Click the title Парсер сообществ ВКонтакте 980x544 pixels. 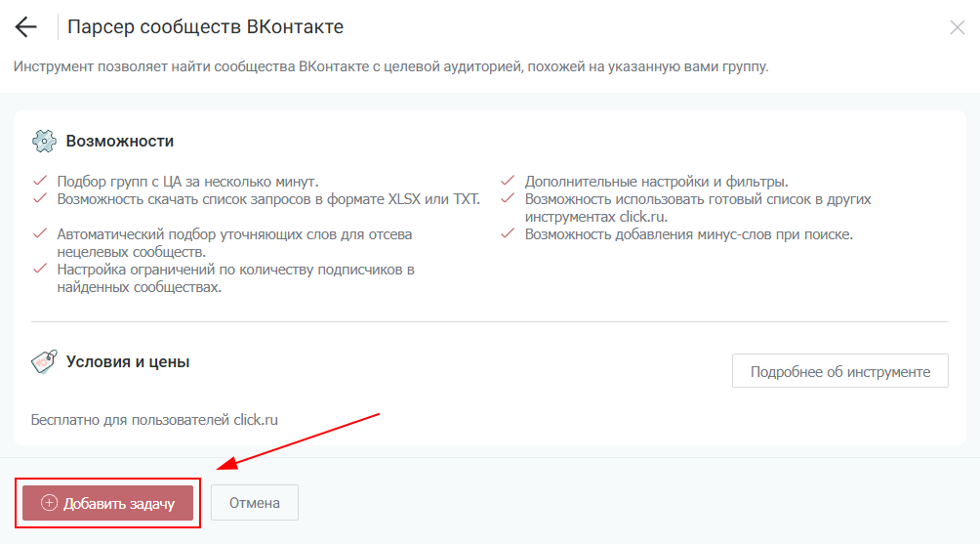click(205, 27)
